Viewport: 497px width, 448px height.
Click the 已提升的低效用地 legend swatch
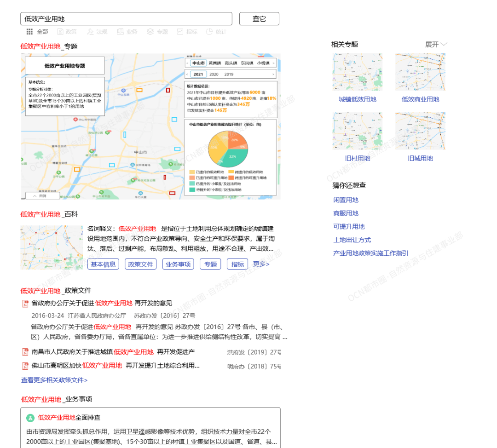coord(192,172)
